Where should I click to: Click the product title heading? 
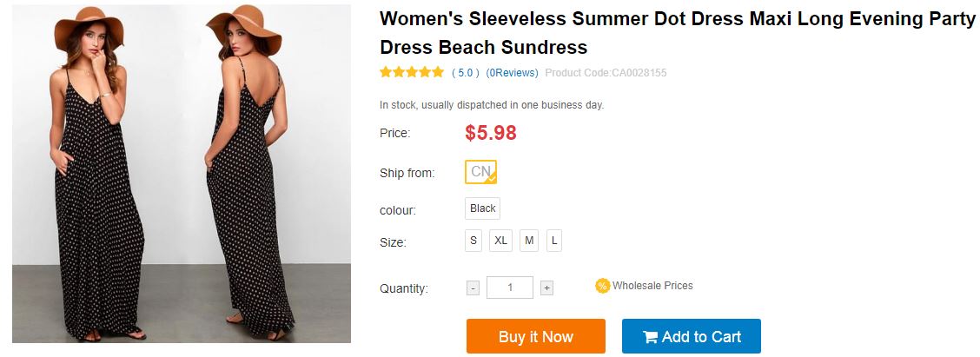[677, 33]
